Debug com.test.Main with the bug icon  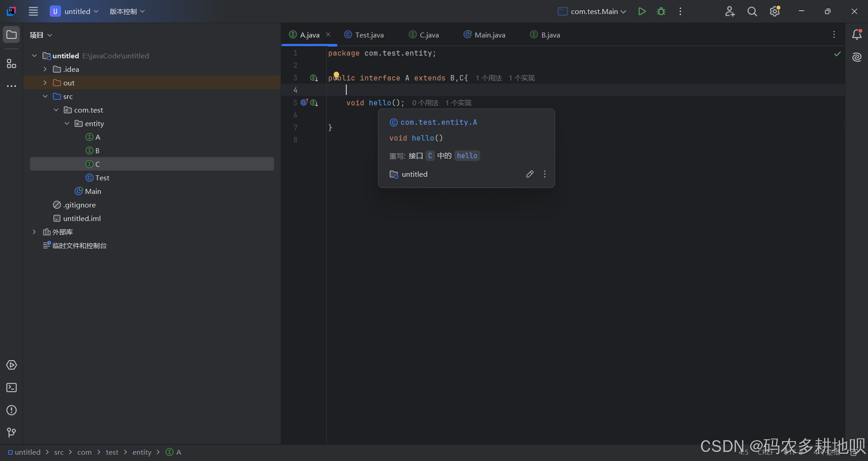pos(661,11)
